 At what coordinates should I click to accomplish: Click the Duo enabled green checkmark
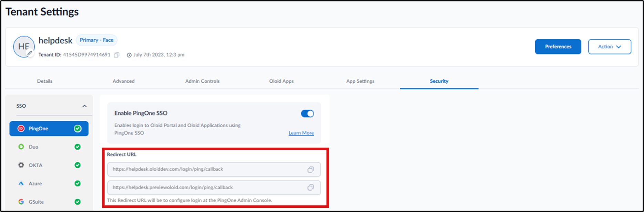point(77,147)
